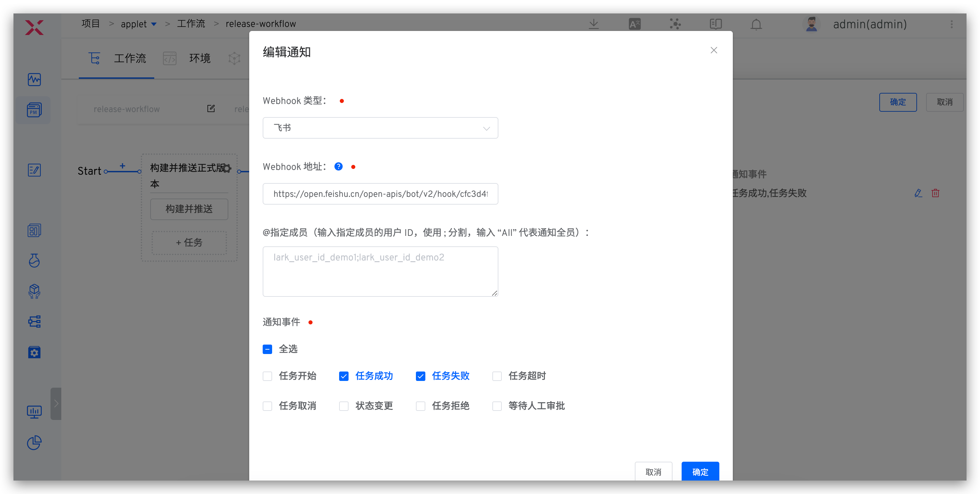Click page-level 取消 button behind dialog

(945, 102)
